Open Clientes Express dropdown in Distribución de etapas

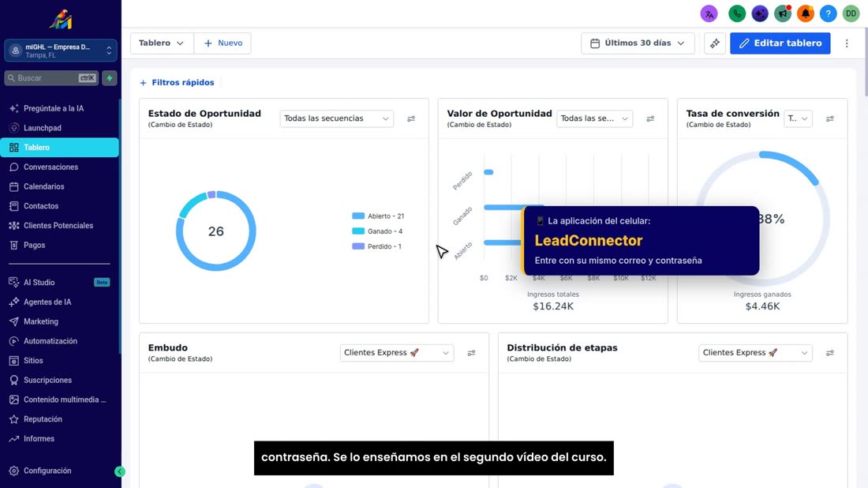[x=755, y=353]
